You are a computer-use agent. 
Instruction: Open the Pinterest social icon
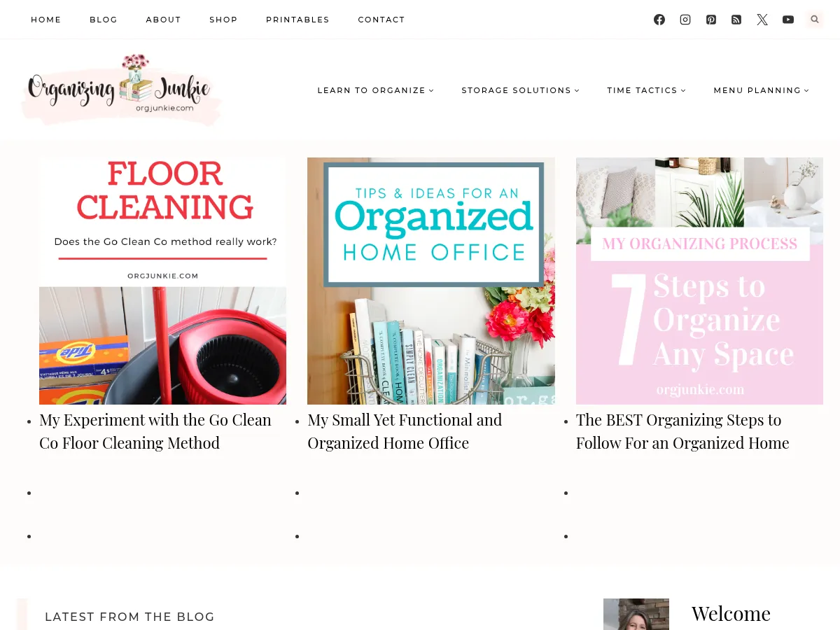[711, 20]
